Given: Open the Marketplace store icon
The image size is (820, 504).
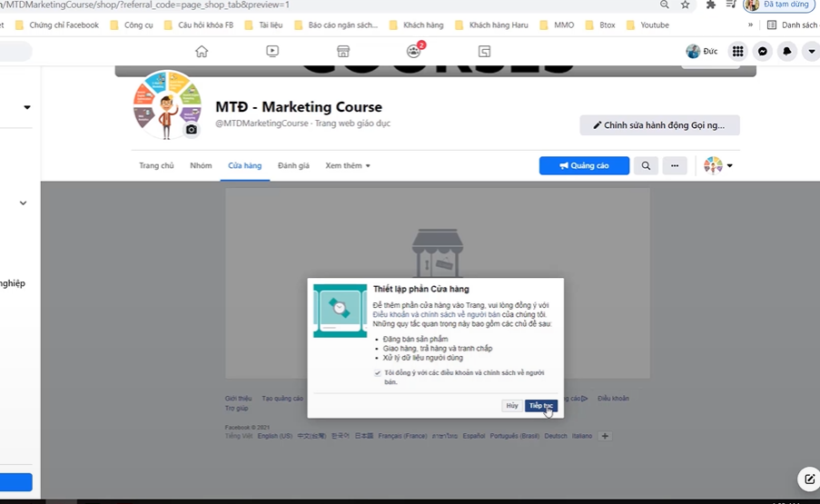Looking at the screenshot, I should tap(343, 51).
